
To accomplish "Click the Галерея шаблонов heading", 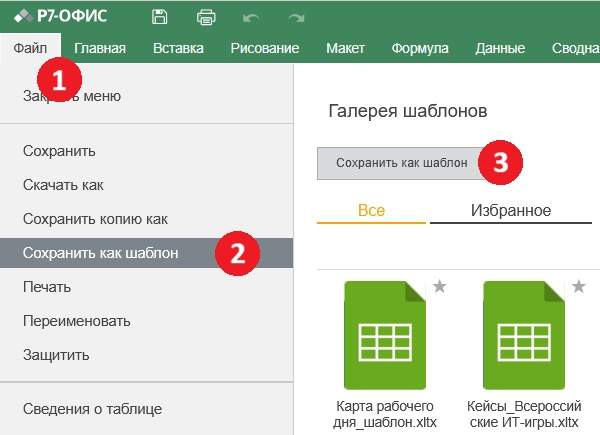I will click(x=408, y=111).
